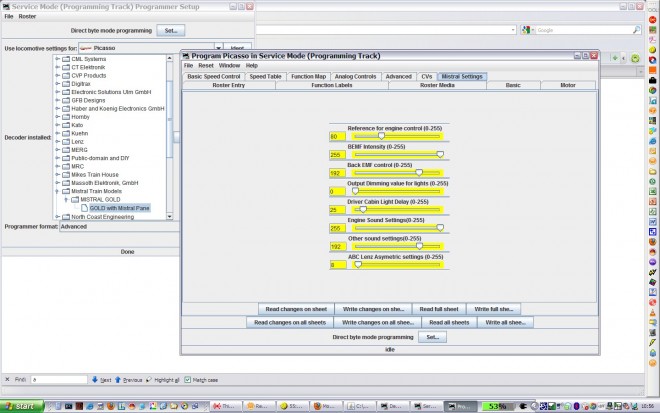Expand the Digitrax decoder folder
The height and width of the screenshot is (413, 660).
click(58, 84)
